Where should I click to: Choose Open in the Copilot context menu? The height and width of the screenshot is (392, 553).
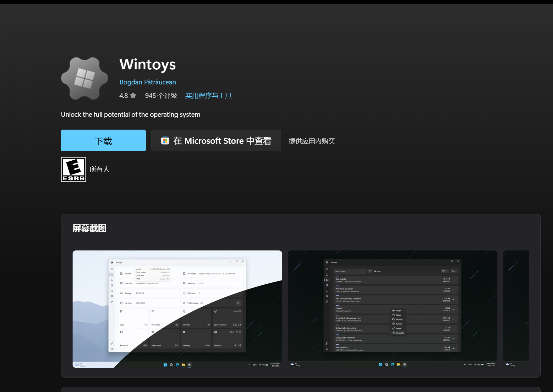[x=398, y=311]
